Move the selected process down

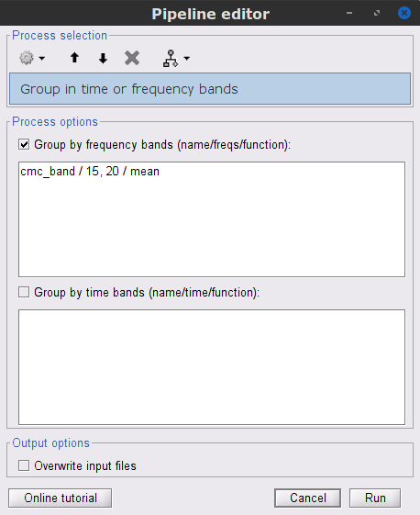click(103, 58)
